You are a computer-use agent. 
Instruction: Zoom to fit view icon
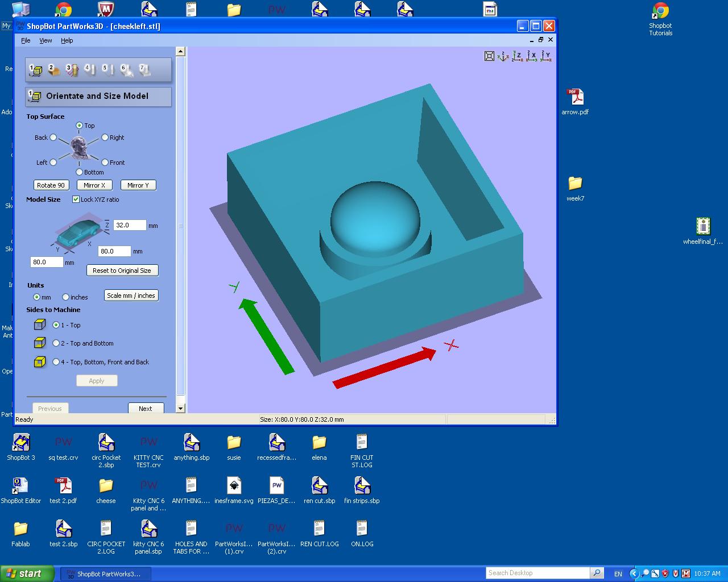(x=489, y=56)
